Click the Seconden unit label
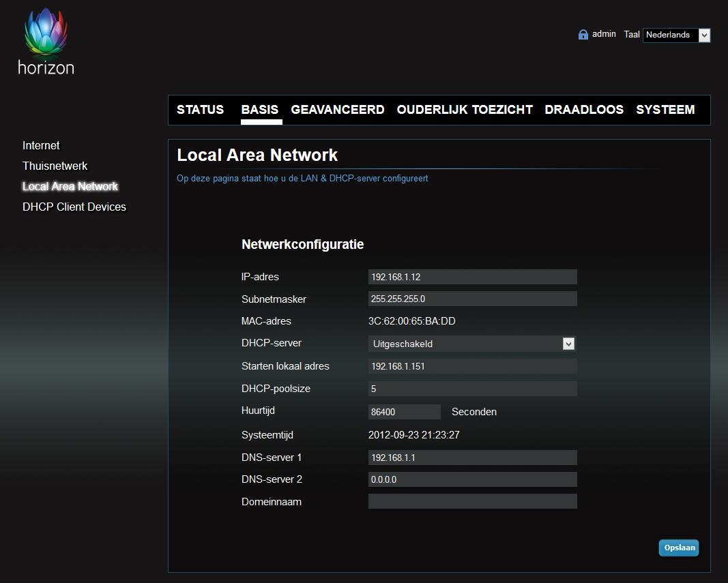 [x=474, y=412]
